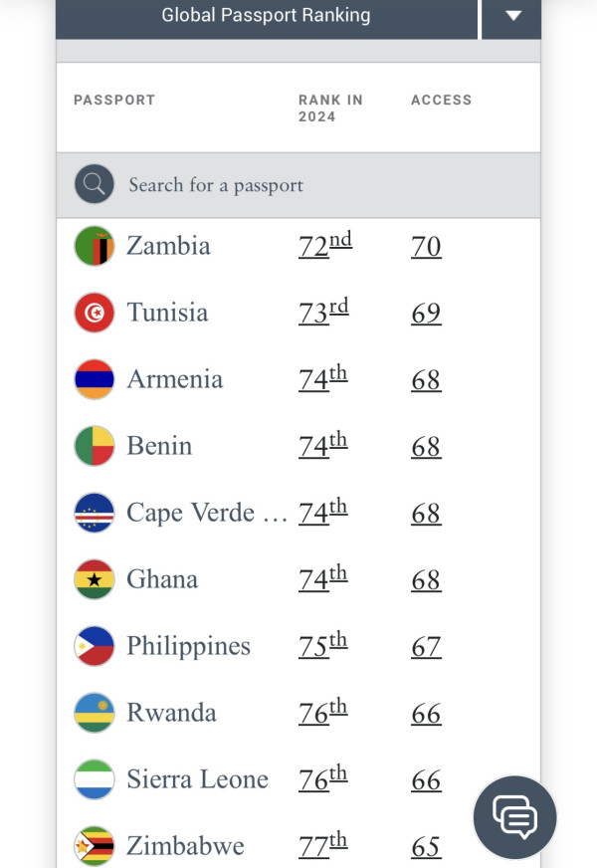Select the Sierra Leone passport row
Screen dimensions: 597x868
point(197,779)
